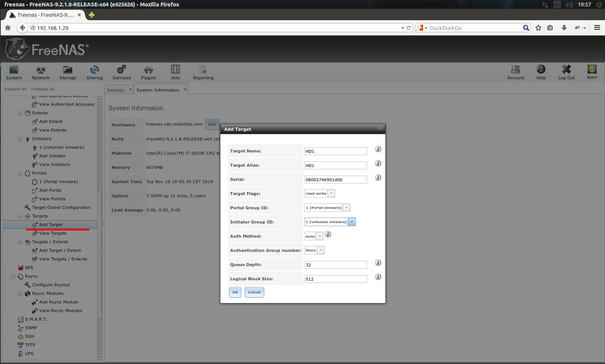Click the Queue Depth input field

coord(336,265)
